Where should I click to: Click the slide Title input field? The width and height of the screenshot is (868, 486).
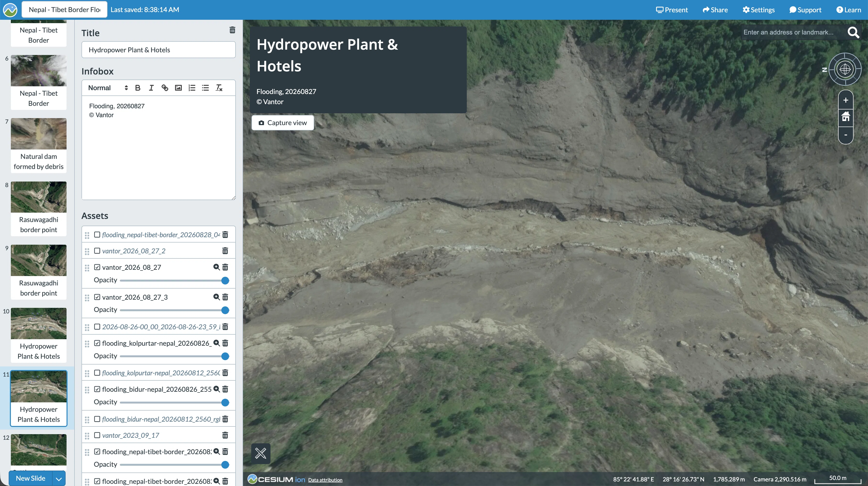click(158, 50)
